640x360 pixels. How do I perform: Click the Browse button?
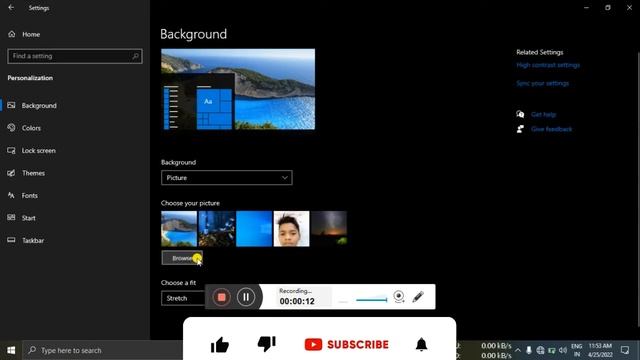(x=182, y=258)
